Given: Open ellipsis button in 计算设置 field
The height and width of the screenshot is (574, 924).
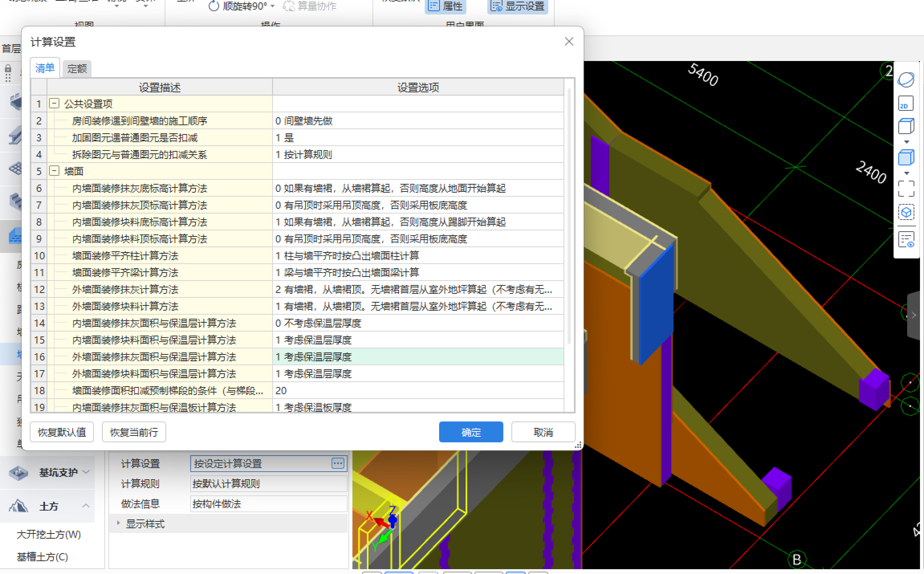Looking at the screenshot, I should pyautogui.click(x=338, y=464).
